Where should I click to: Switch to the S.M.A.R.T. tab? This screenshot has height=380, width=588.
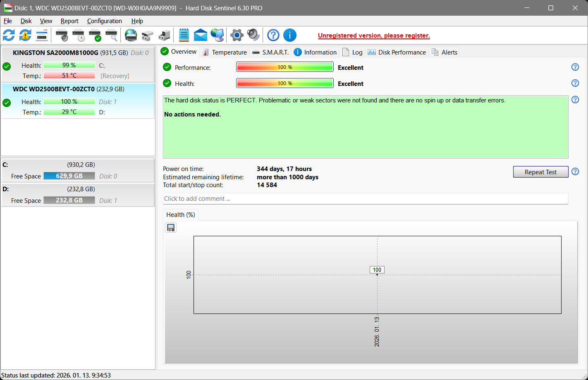click(270, 52)
